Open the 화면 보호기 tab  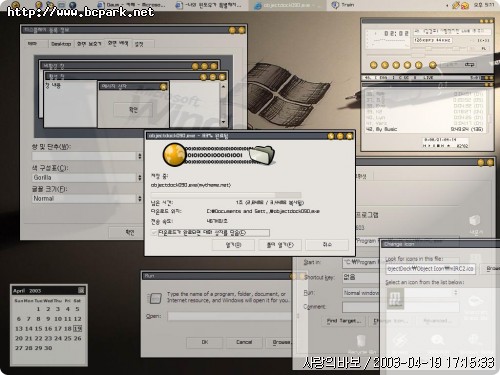pyautogui.click(x=89, y=44)
